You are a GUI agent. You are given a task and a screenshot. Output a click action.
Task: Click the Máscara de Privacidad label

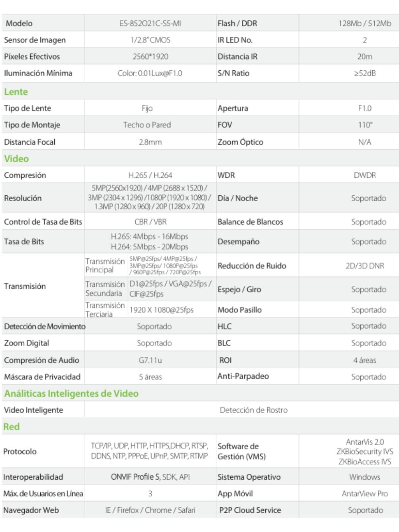click(x=42, y=377)
